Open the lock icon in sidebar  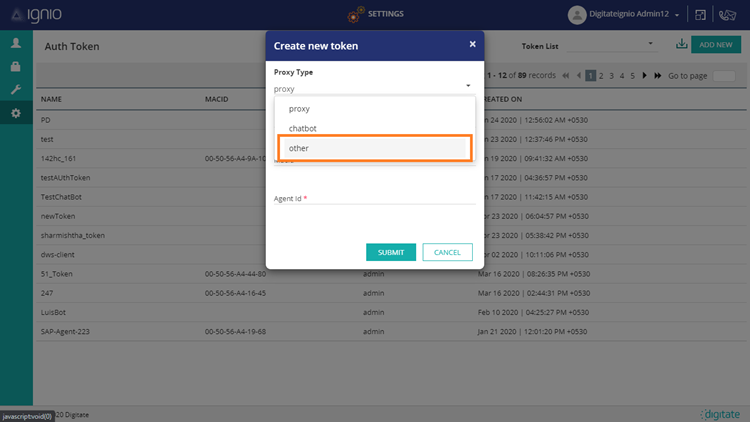point(16,67)
